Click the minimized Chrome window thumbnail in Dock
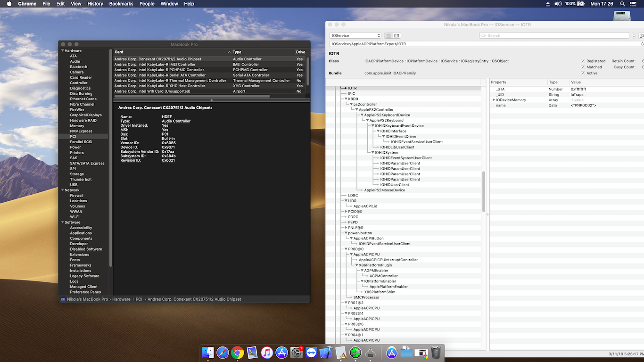The width and height of the screenshot is (644, 362). coord(421,352)
